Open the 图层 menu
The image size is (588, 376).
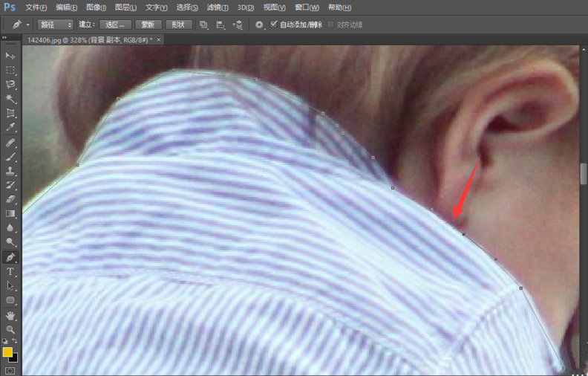pos(125,7)
